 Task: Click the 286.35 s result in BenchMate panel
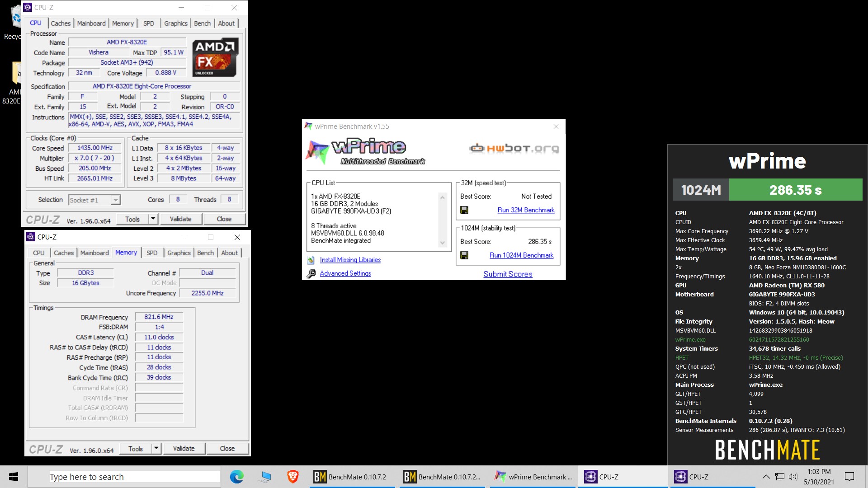click(x=796, y=190)
